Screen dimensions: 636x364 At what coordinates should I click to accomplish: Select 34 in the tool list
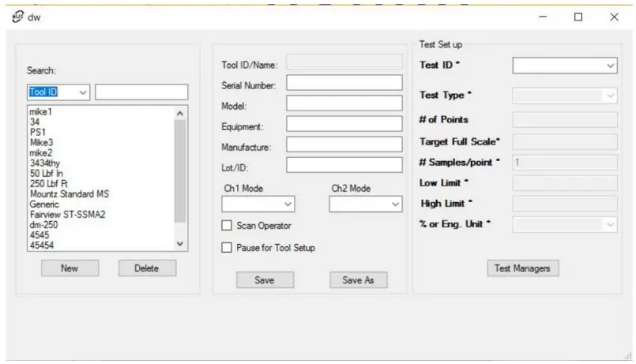point(35,122)
